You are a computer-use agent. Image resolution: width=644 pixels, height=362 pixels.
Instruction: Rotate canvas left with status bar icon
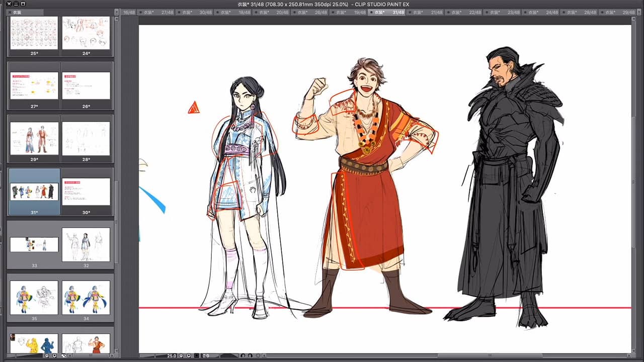tap(242, 356)
